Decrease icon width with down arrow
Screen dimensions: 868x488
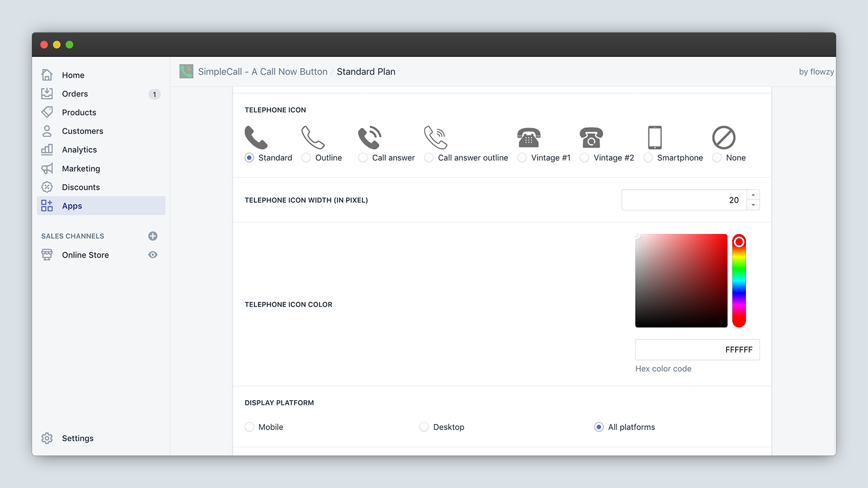753,205
